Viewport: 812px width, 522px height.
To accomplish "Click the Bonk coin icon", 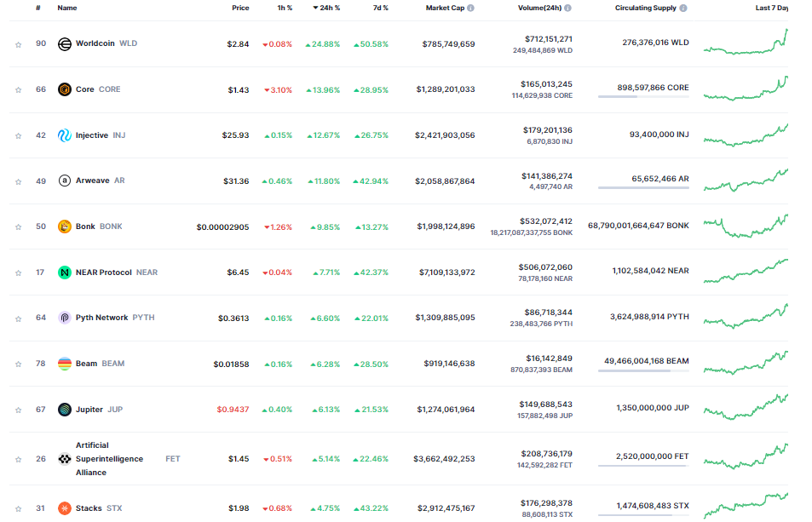I will 64,227.
